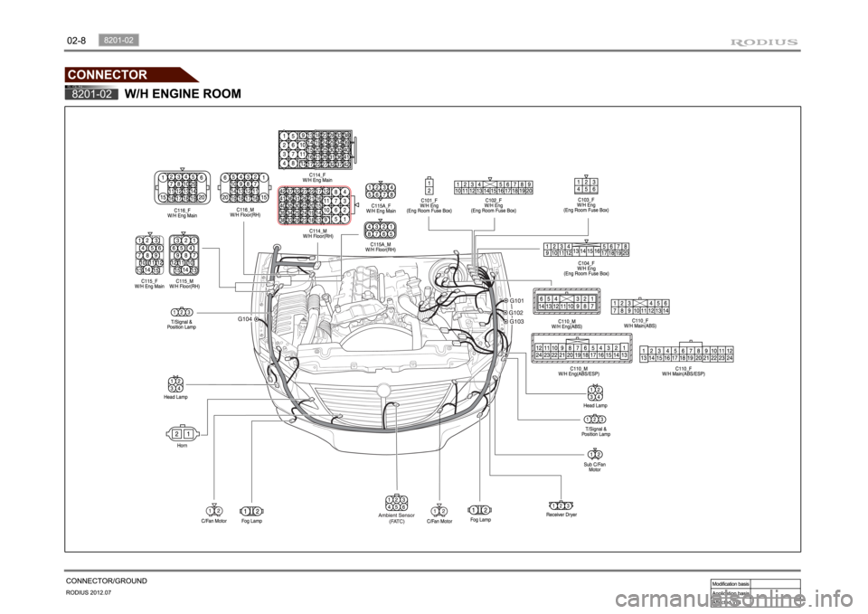Screen dimensions: 868x614
Task: Select the 'Modification basis' table cell
Action: [x=731, y=584]
